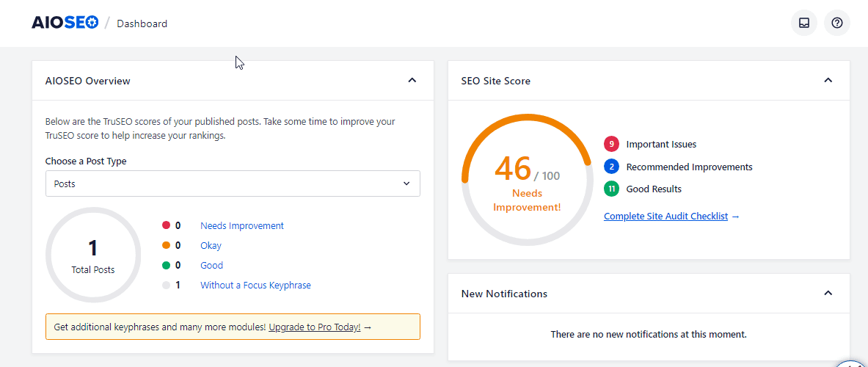Image resolution: width=868 pixels, height=367 pixels.
Task: Click the AIOSEO logo
Action: pos(65,23)
